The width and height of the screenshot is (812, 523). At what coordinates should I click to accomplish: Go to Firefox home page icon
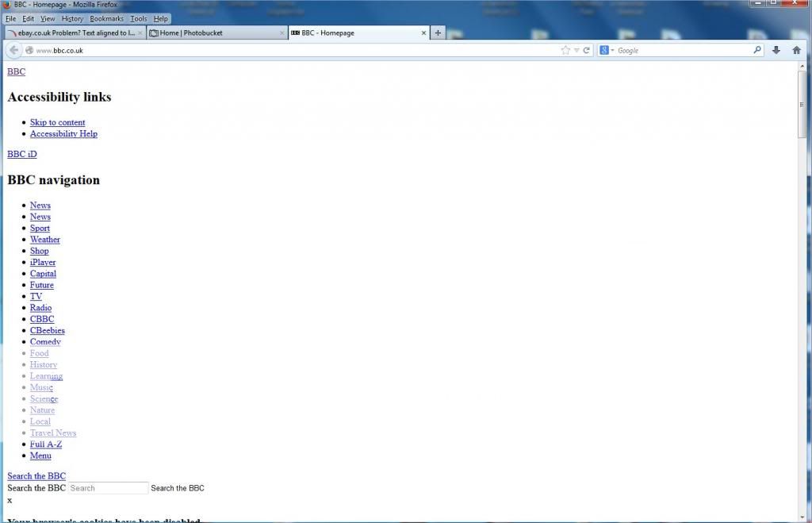(797, 50)
